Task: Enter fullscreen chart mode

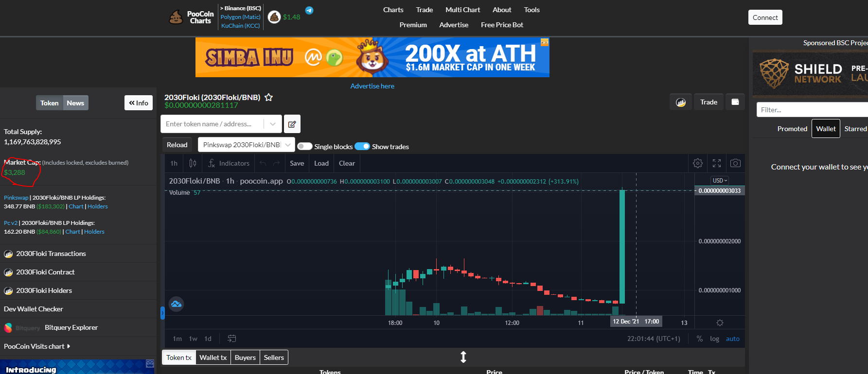Action: (717, 163)
